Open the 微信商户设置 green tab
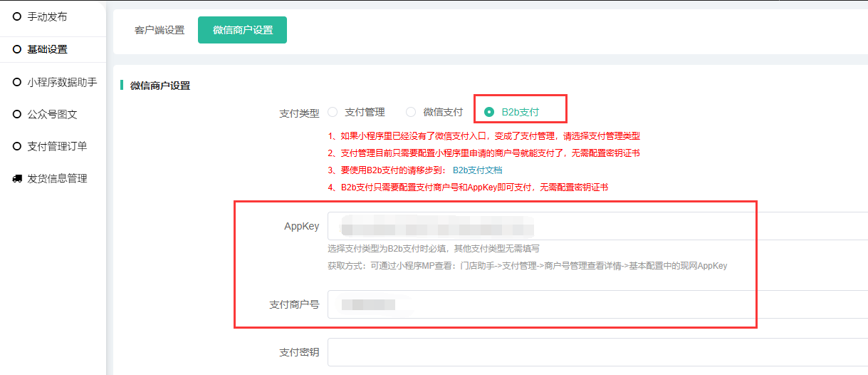The width and height of the screenshot is (868, 375). point(242,30)
